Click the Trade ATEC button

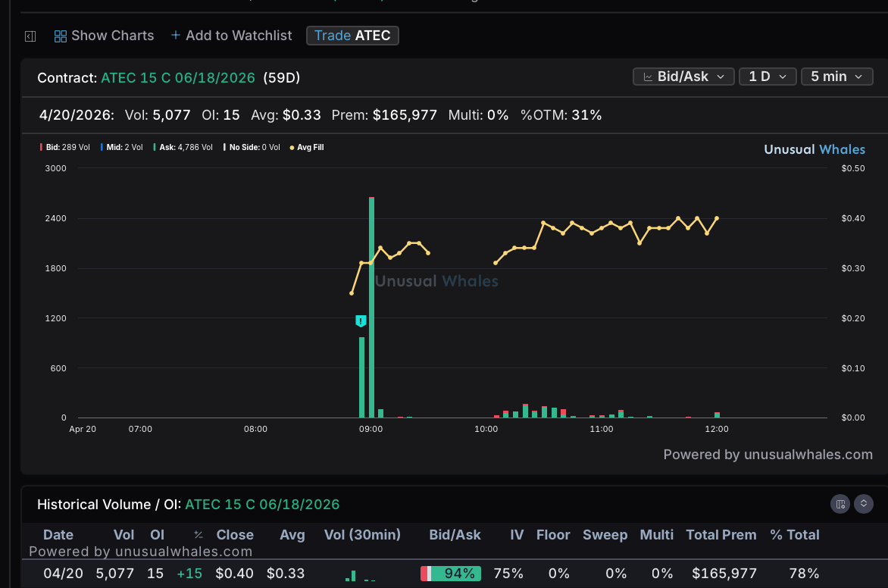click(x=352, y=36)
